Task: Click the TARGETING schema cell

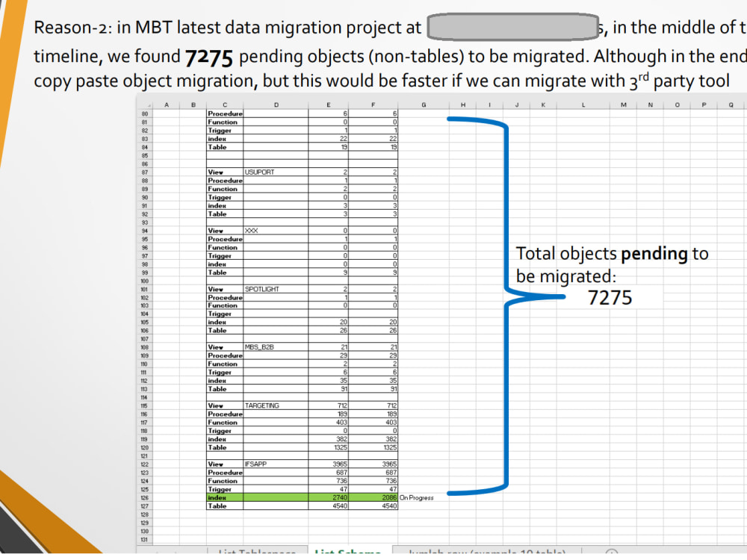Action: click(x=276, y=406)
